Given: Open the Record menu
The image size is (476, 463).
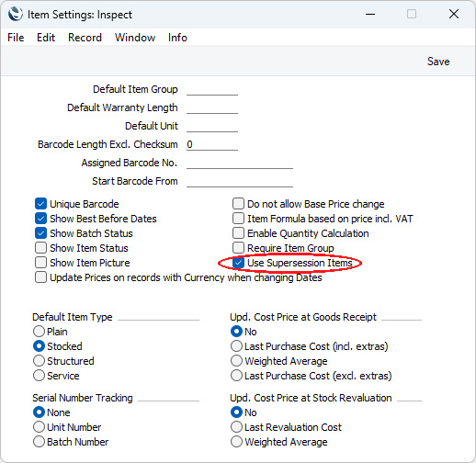Looking at the screenshot, I should (x=85, y=38).
